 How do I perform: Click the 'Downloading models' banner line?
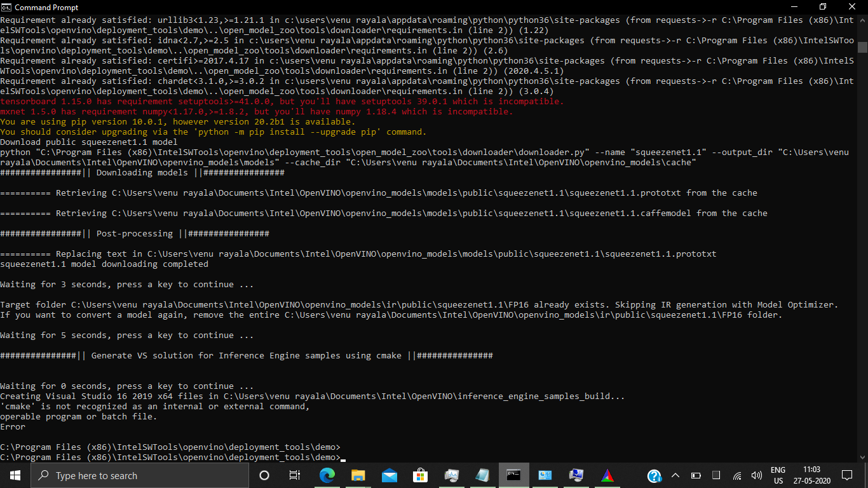point(142,173)
